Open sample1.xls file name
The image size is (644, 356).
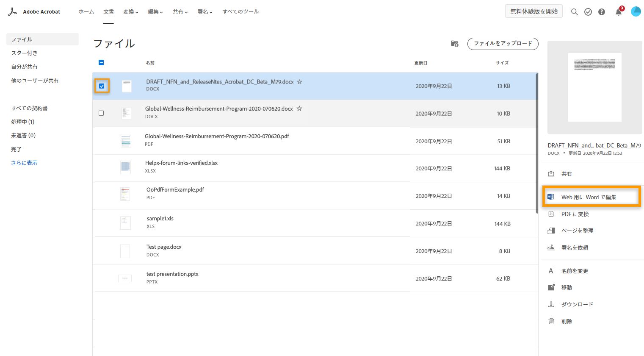point(160,218)
